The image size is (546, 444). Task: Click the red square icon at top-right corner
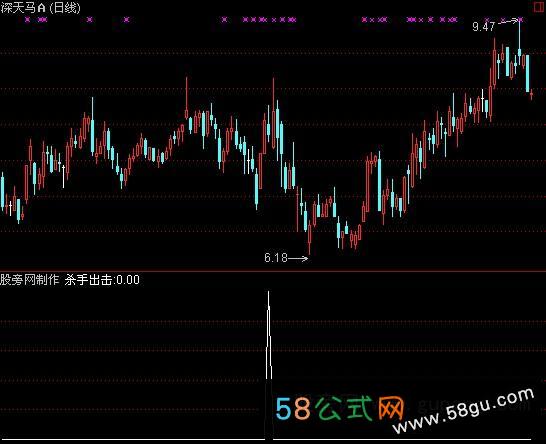click(x=539, y=7)
